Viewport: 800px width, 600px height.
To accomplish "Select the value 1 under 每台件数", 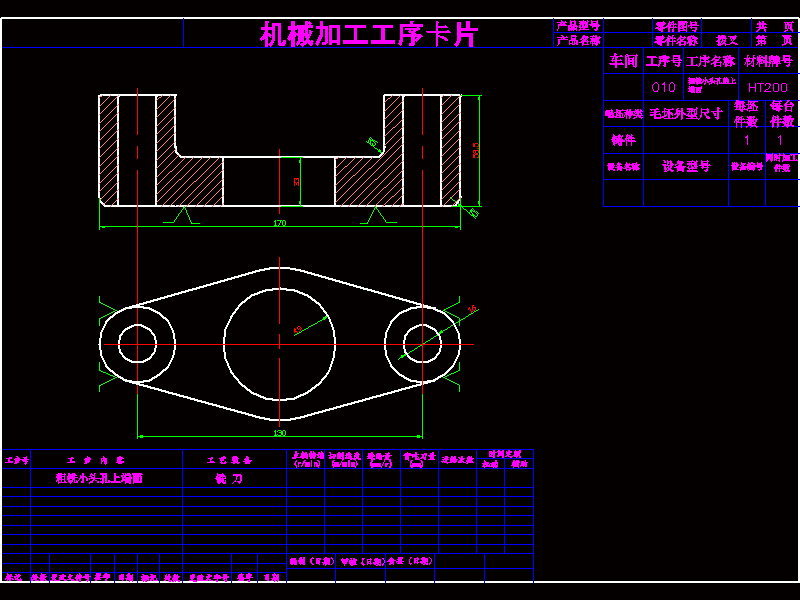I will click(780, 140).
